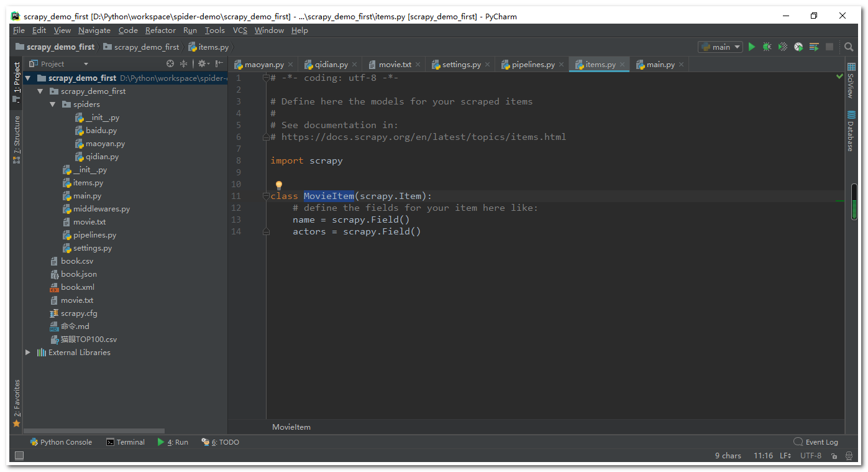Open the Python Console tool window
Image resolution: width=868 pixels, height=472 pixels.
pos(61,442)
